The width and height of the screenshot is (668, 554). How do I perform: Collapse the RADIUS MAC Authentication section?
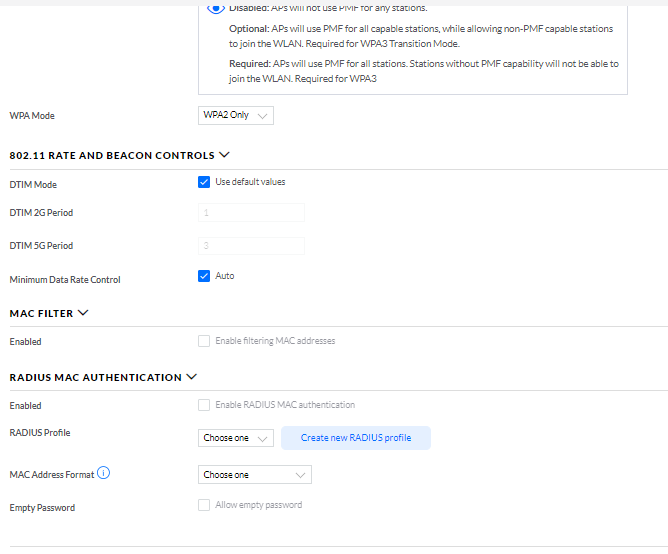tap(191, 377)
